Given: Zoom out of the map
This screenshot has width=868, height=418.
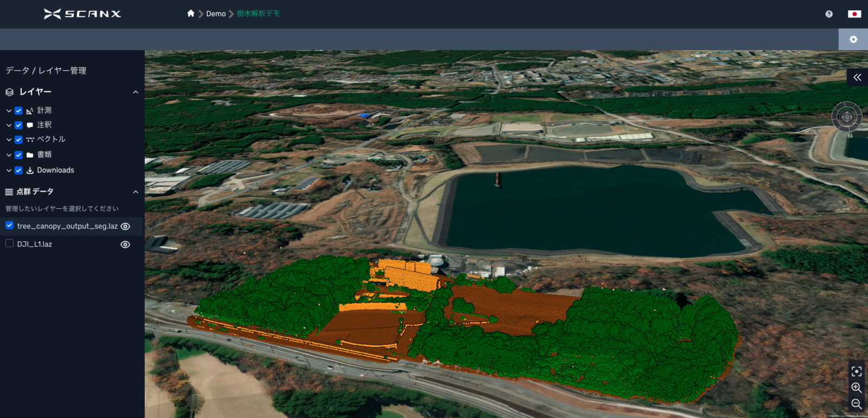Looking at the screenshot, I should click(857, 404).
